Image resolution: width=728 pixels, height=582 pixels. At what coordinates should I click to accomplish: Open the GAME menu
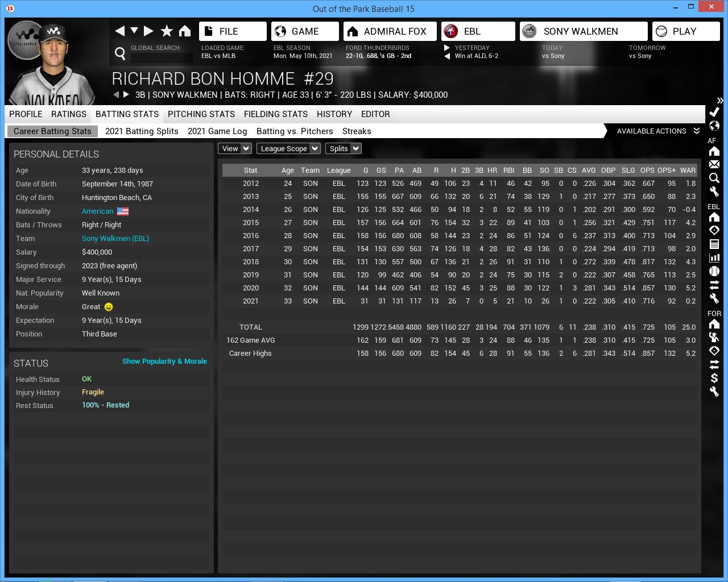point(305,31)
